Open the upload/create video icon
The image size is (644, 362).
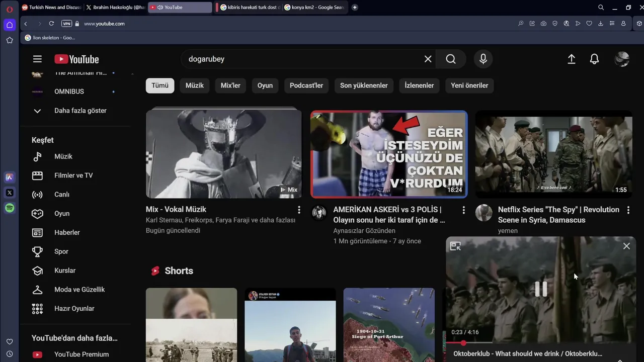pos(572,59)
